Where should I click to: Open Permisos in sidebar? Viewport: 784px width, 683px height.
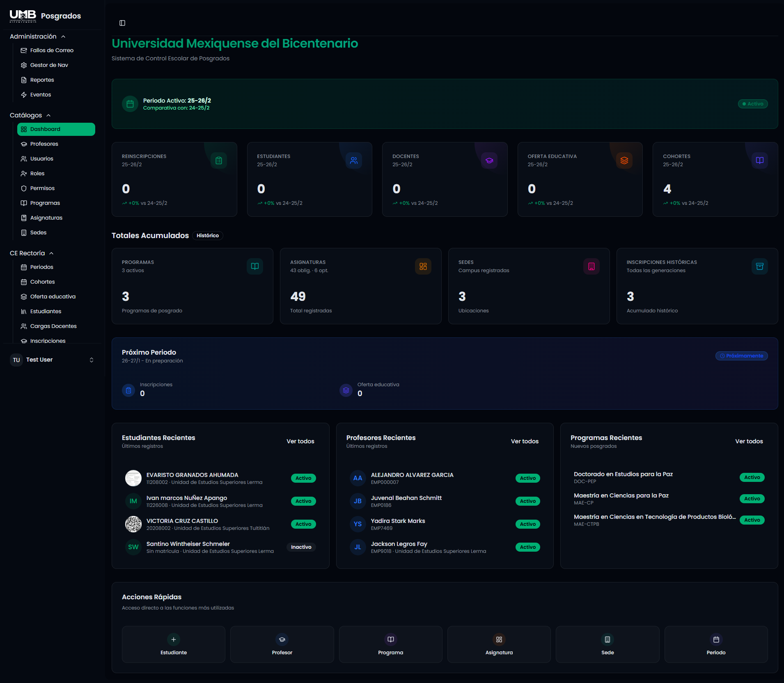(56, 188)
